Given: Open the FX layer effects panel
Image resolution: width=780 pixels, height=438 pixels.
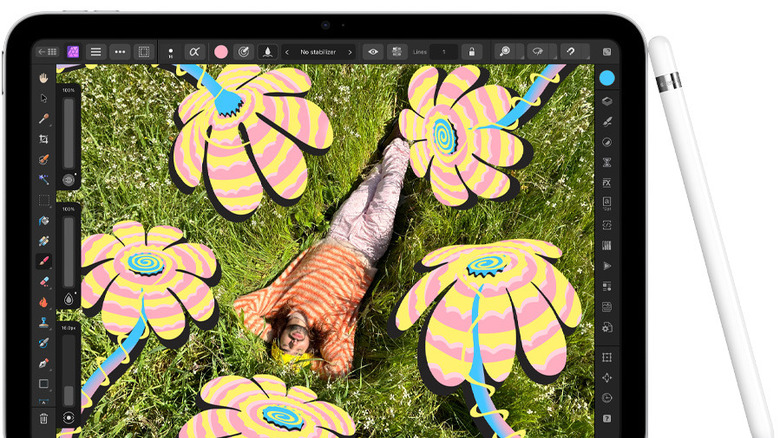Looking at the screenshot, I should [x=607, y=182].
